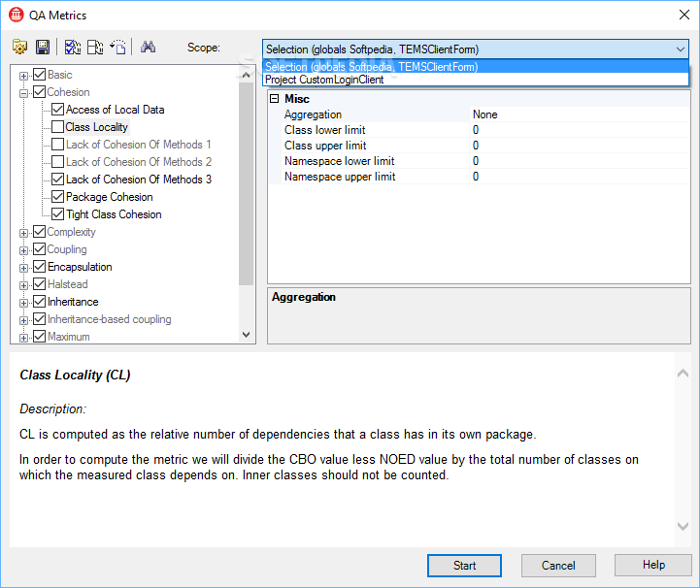This screenshot has width=700, height=588.
Task: Uncheck the Cohesion category checkbox
Action: (39, 92)
